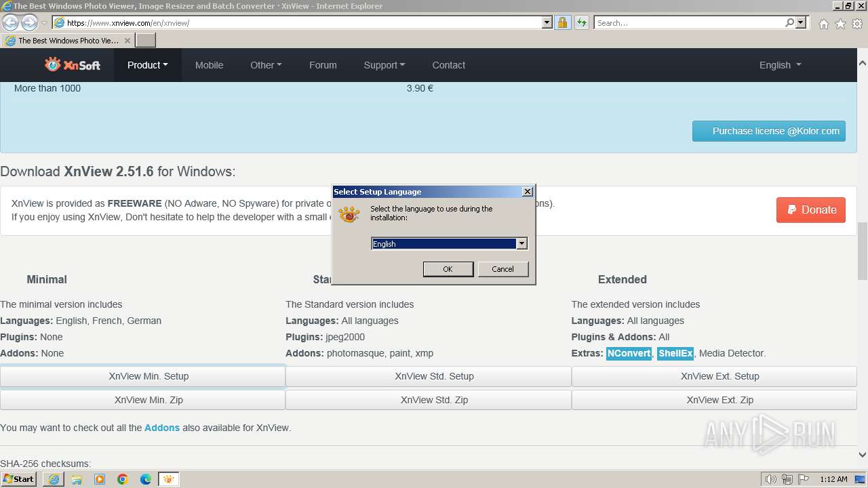Screen dimensions: 868x488
Task: Follow the Addons link
Action: click(x=162, y=428)
